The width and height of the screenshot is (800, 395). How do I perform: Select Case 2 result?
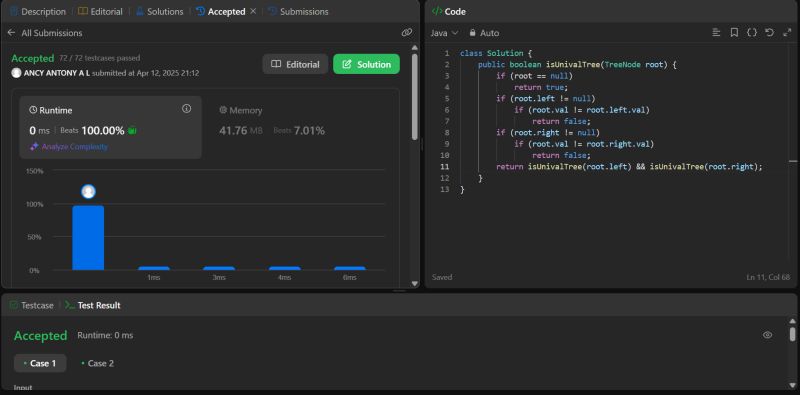pyautogui.click(x=97, y=363)
